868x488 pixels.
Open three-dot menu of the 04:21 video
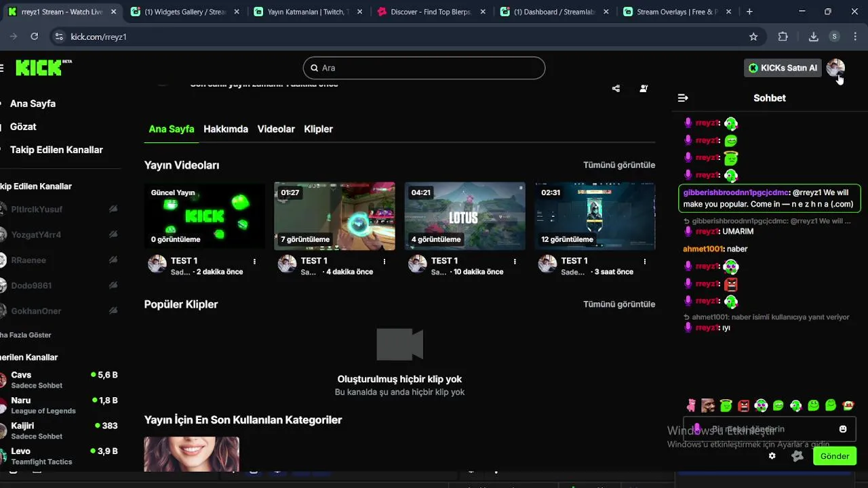[515, 262]
